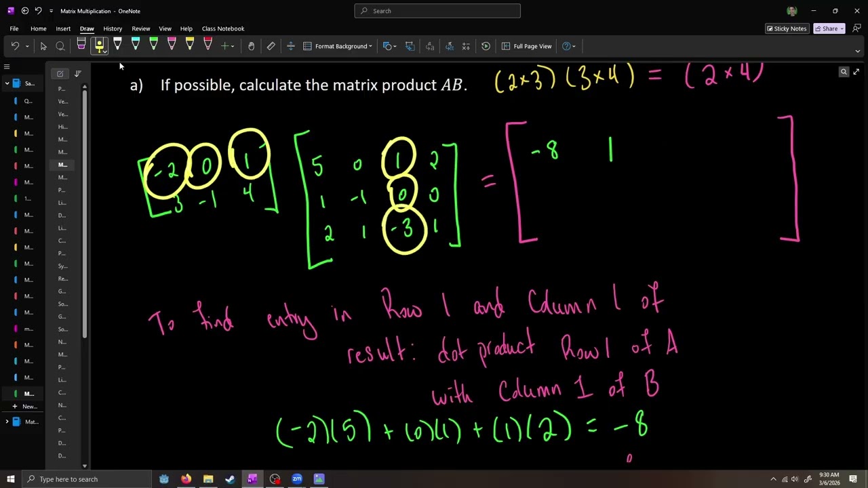Toggle Full Page View
This screenshot has height=488, width=868.
[527, 46]
